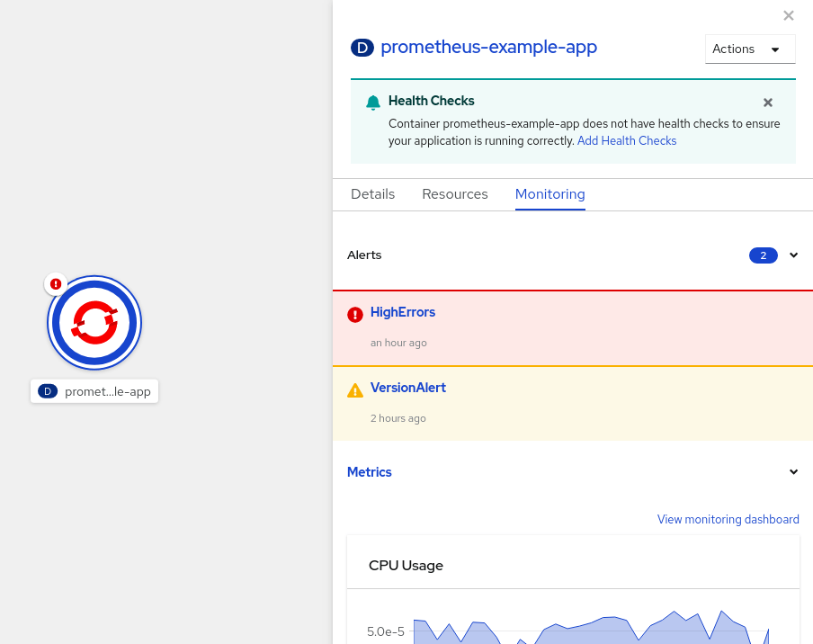Click the warning triangle on VersionAlert
This screenshot has width=813, height=644.
tap(354, 388)
